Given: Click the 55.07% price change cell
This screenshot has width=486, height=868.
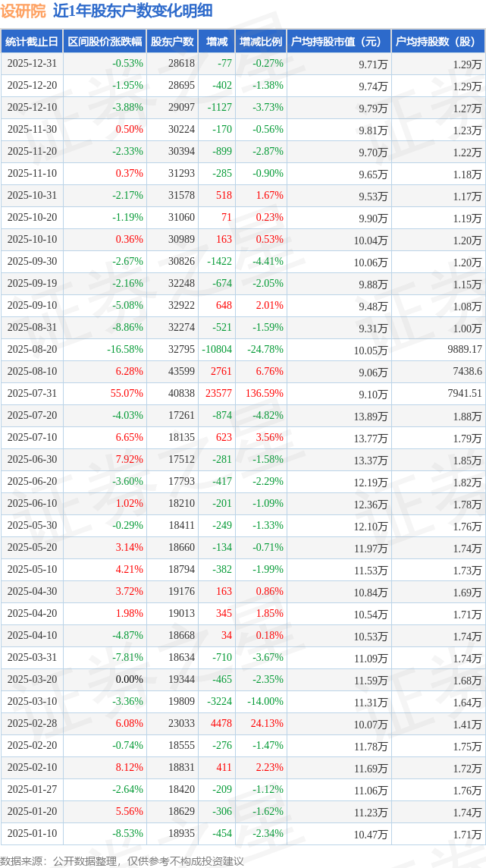Looking at the screenshot, I should 127,394.
